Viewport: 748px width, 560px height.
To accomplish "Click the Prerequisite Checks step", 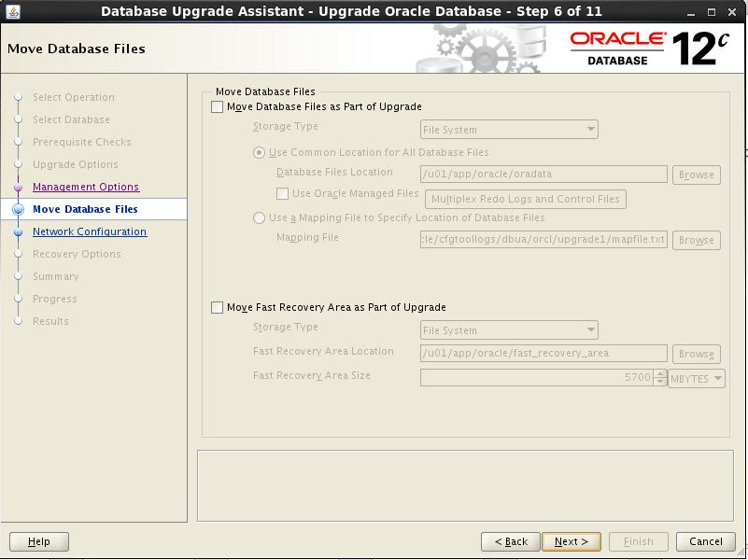I will pos(81,142).
